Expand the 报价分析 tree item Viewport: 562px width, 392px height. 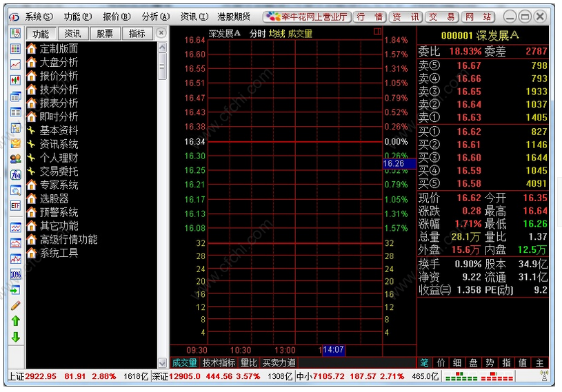(x=52, y=76)
